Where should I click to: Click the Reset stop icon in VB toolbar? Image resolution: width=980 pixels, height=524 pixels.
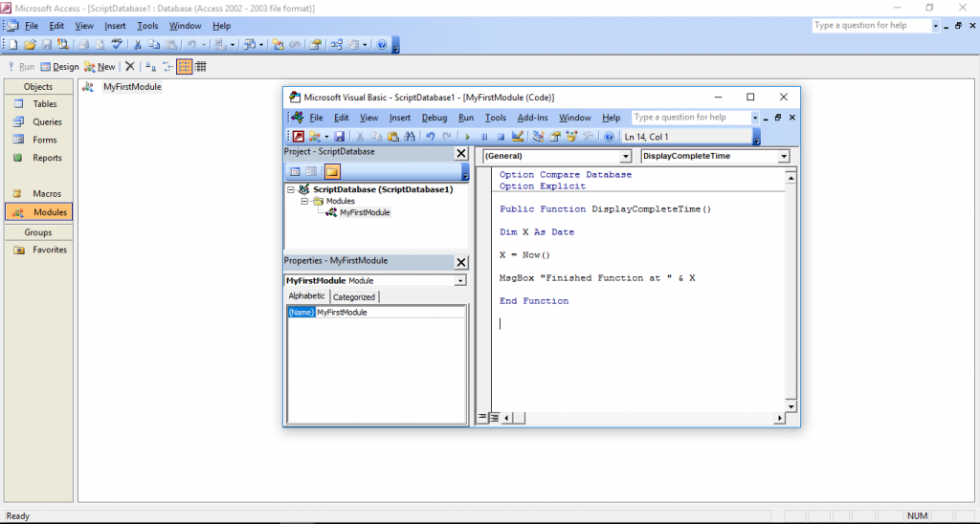click(501, 137)
